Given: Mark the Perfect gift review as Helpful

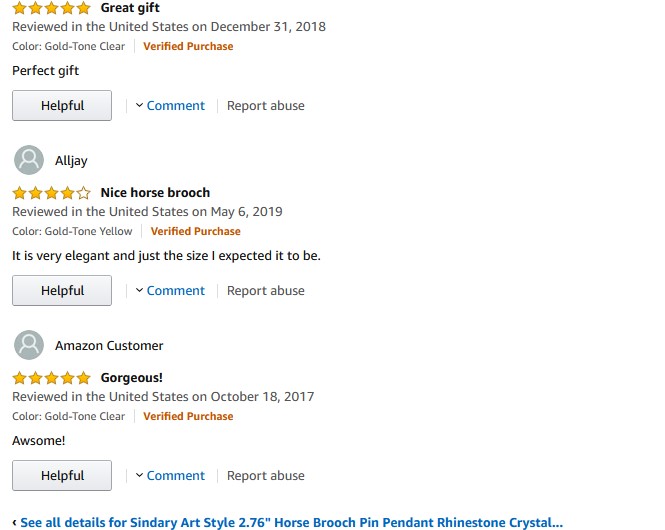Looking at the screenshot, I should coord(62,106).
